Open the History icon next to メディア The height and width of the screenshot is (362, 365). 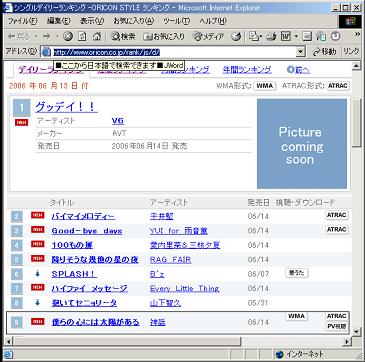pos(236,36)
